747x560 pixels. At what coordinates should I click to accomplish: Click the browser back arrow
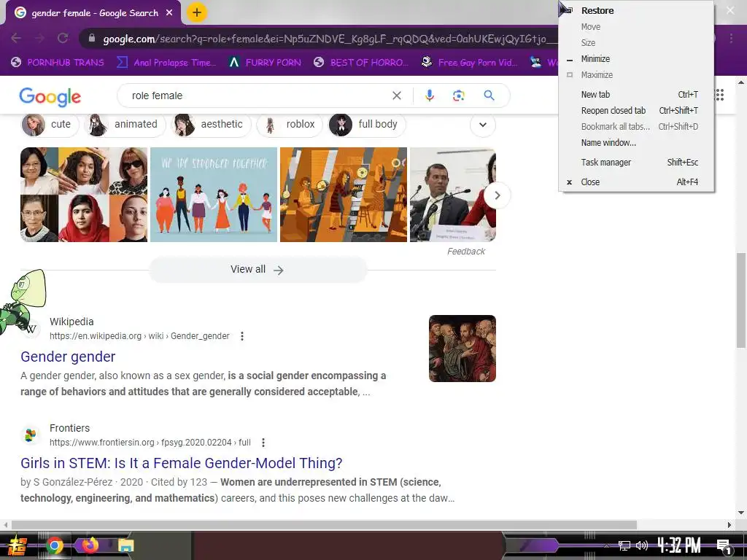coord(16,38)
